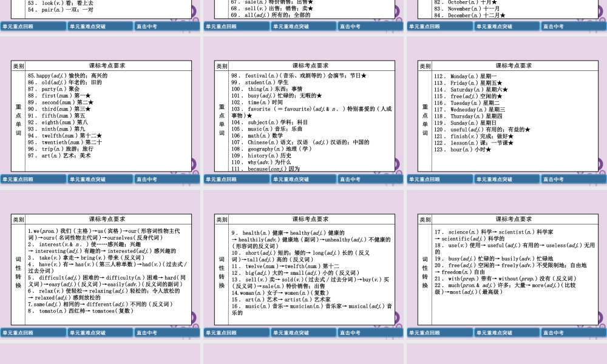
Task: Select line '97. art(n.) 艺术; 美术'
Action: (x=59, y=155)
